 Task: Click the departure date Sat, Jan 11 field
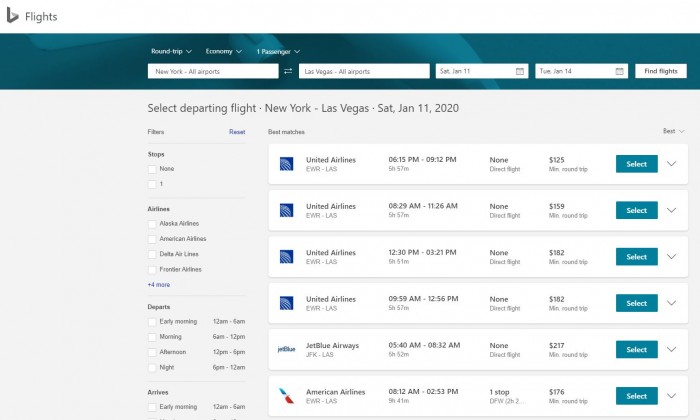(482, 71)
